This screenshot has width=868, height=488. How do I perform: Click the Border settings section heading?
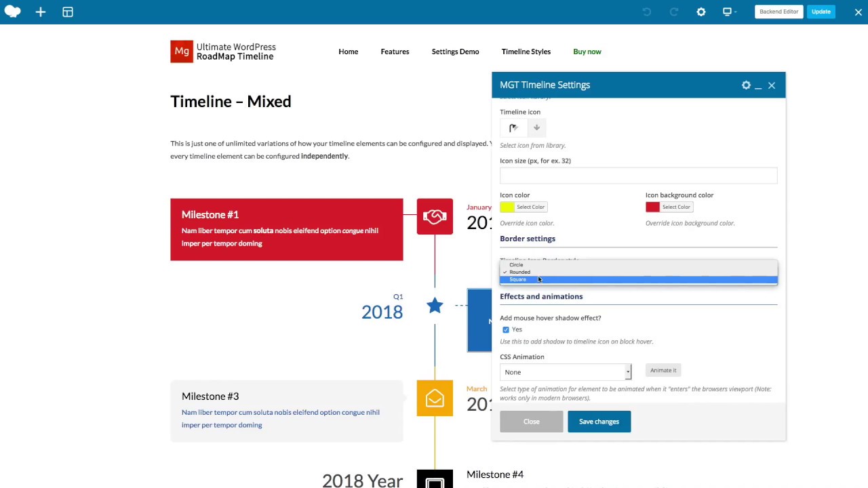(x=528, y=239)
